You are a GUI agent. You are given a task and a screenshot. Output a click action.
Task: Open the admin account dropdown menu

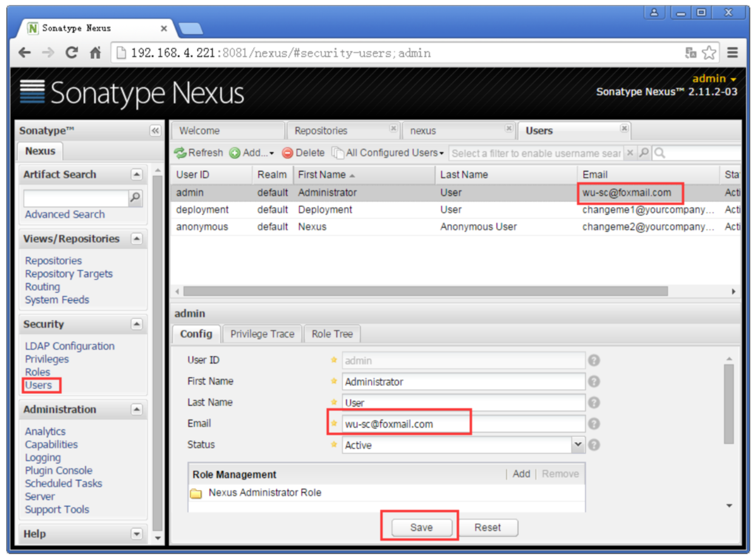point(714,79)
